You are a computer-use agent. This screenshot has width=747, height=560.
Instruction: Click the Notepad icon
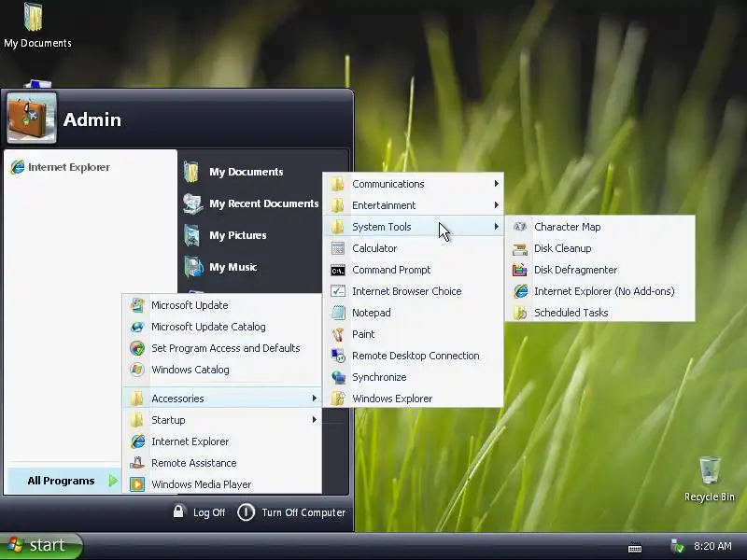[x=338, y=313]
